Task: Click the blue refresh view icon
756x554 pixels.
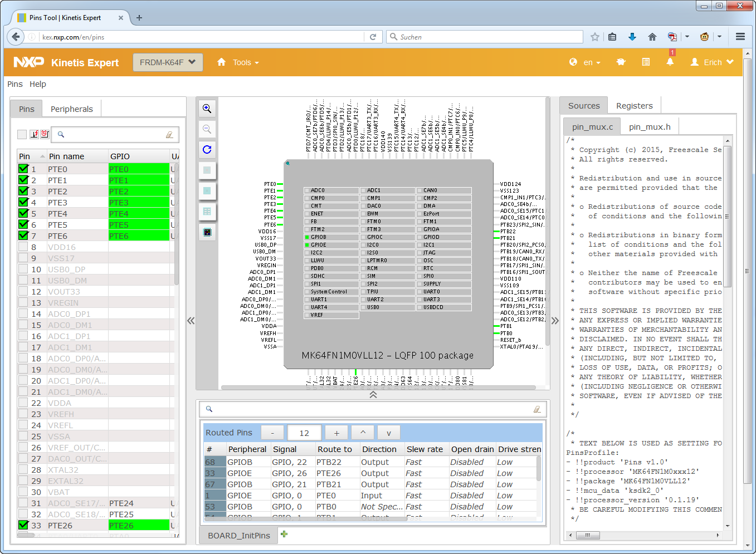Action: [x=207, y=150]
